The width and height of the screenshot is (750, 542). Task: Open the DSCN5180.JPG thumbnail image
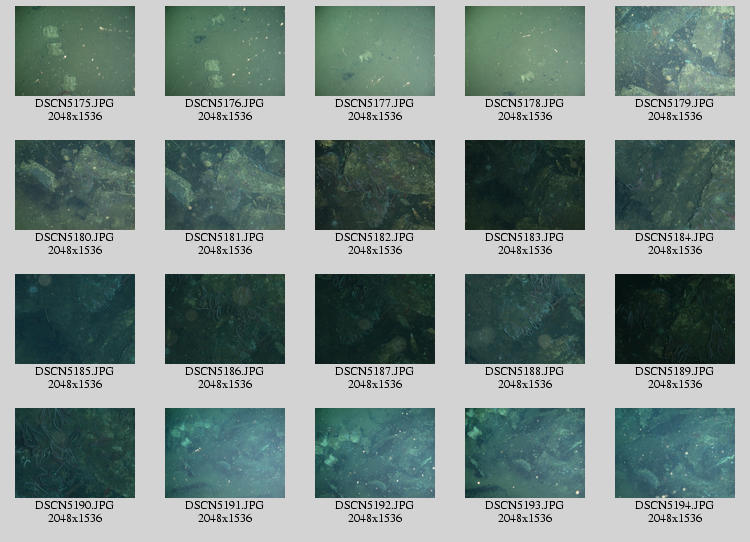(75, 185)
